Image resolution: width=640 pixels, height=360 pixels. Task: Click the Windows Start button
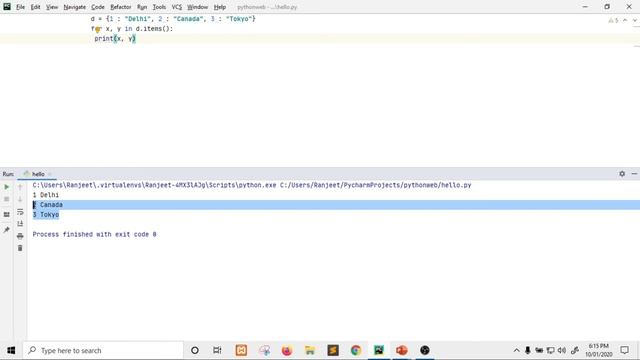point(11,350)
